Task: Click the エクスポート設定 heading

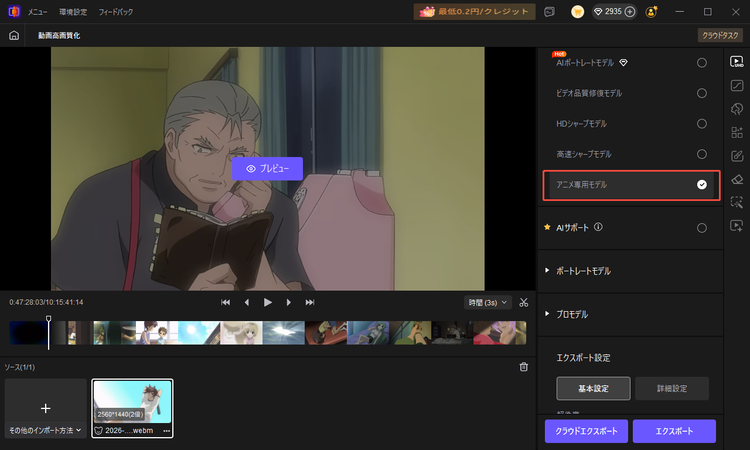Action: [583, 358]
